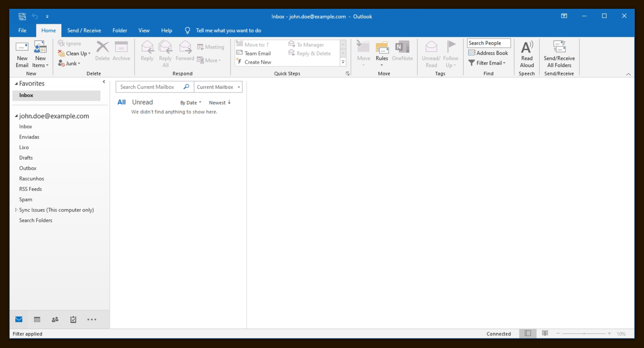Expand the Quick Steps gallery

pos(343,62)
